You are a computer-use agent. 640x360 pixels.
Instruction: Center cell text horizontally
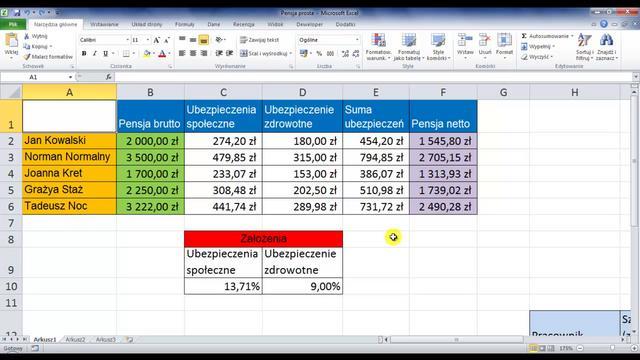(x=193, y=53)
